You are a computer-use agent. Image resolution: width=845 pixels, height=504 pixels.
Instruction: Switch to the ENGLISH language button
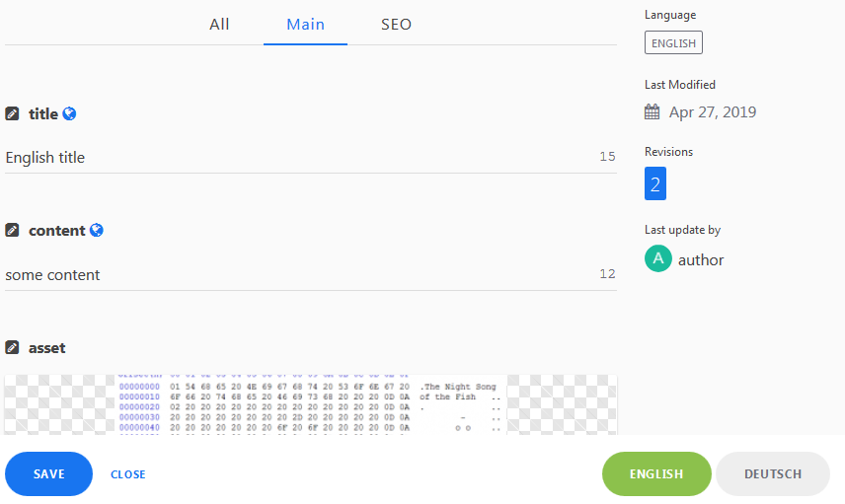click(656, 473)
